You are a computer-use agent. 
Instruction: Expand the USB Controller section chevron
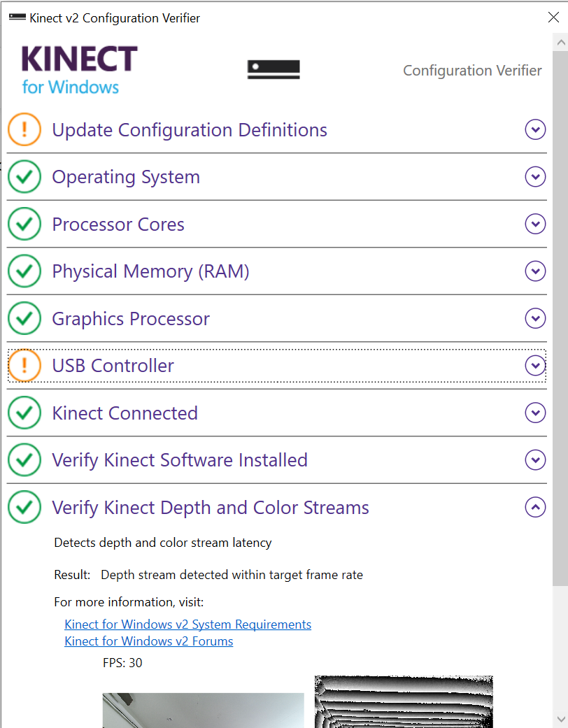[535, 365]
